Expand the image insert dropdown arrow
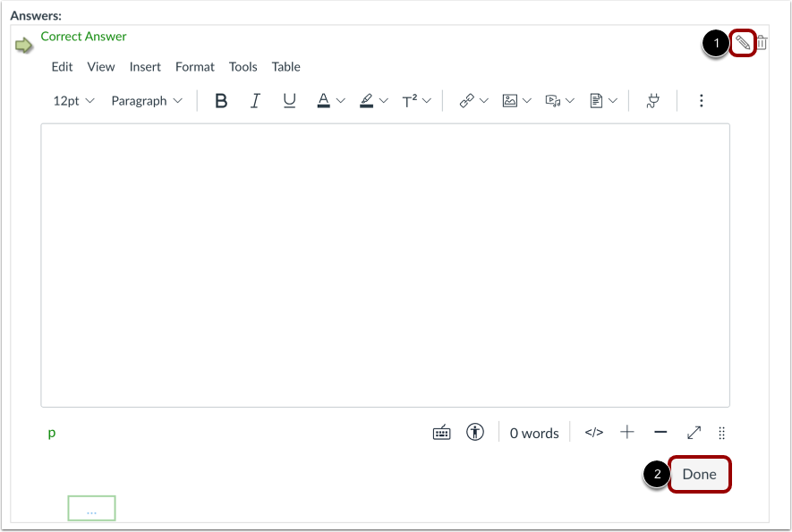 (526, 100)
